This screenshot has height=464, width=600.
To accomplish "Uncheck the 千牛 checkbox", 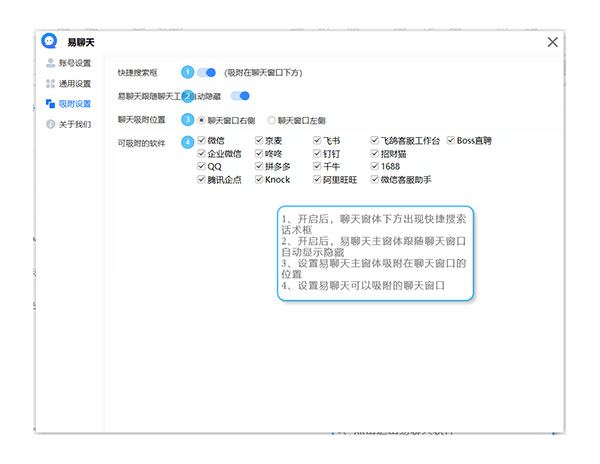I will coord(317,166).
